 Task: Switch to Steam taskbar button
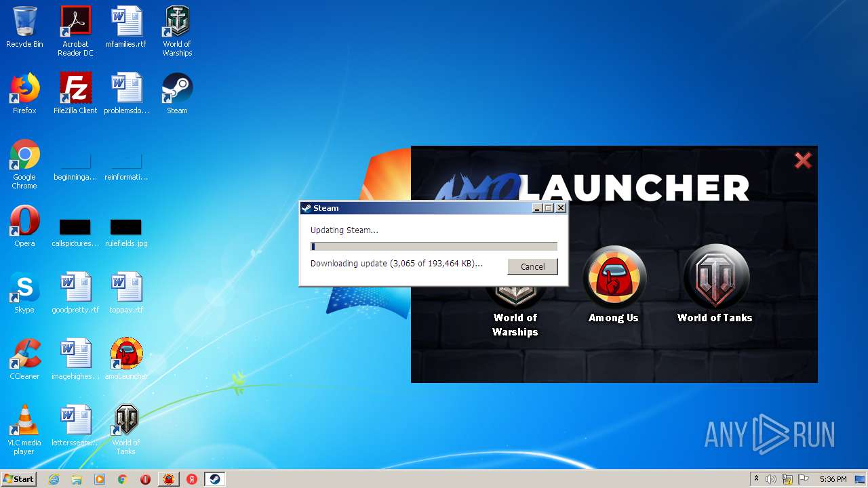click(x=215, y=479)
